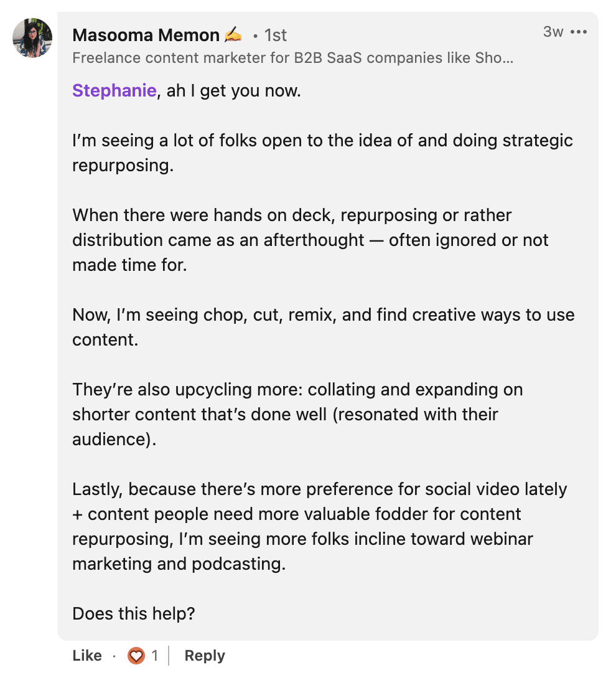Click the heart reaction icon
This screenshot has width=616, height=675.
pos(136,656)
